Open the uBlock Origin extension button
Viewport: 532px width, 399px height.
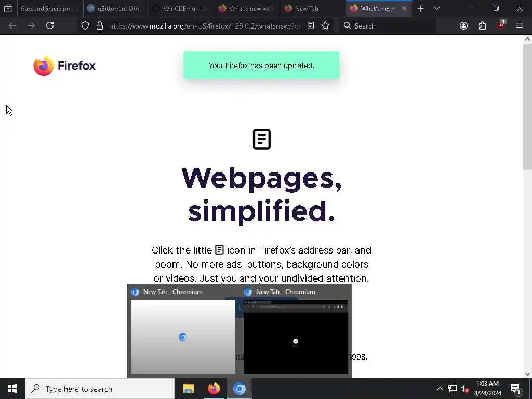click(501, 25)
